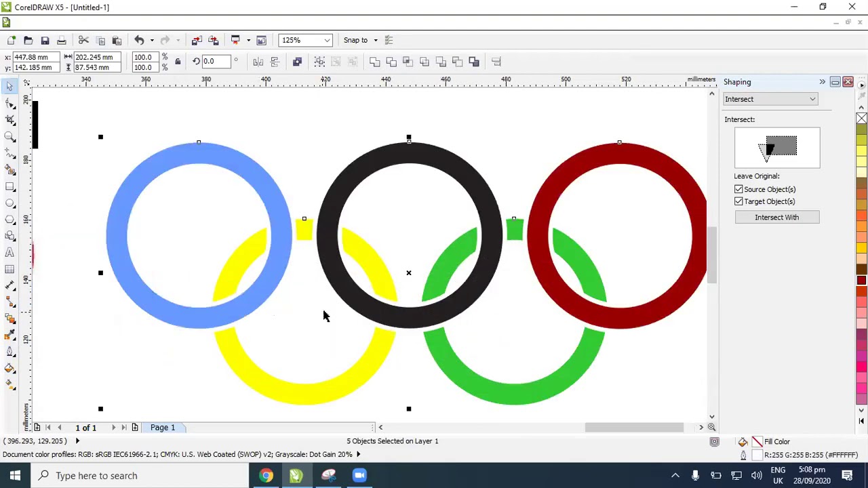This screenshot has height=488, width=868.
Task: Select the Rectangle tool
Action: pos(9,186)
